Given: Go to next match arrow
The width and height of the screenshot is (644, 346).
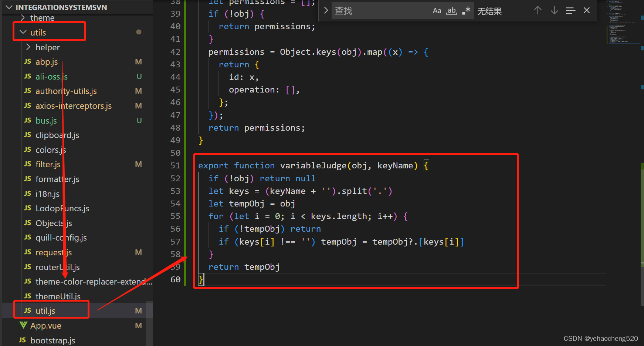Looking at the screenshot, I should [x=554, y=10].
